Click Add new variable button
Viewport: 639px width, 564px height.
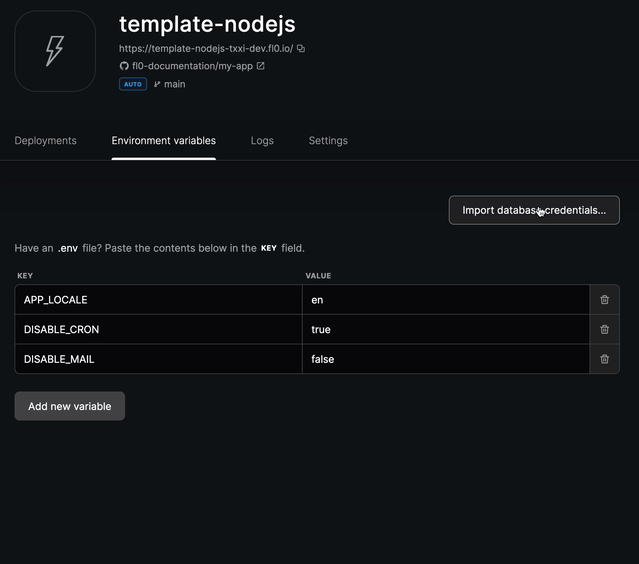(x=70, y=406)
